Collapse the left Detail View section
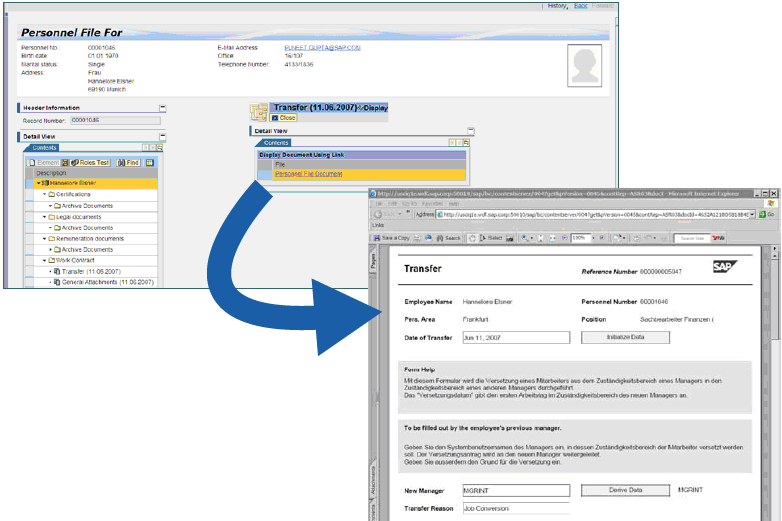The image size is (782, 521). (x=162, y=136)
